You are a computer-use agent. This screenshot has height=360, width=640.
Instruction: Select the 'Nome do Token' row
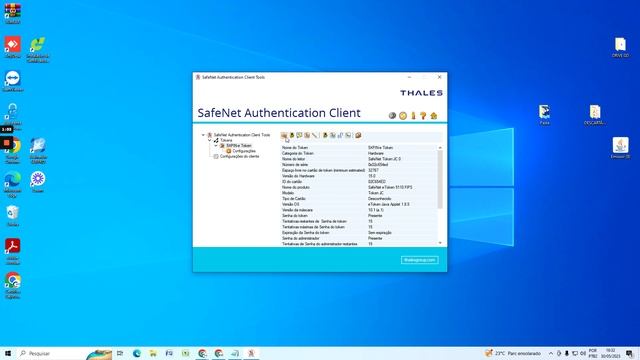click(x=359, y=147)
